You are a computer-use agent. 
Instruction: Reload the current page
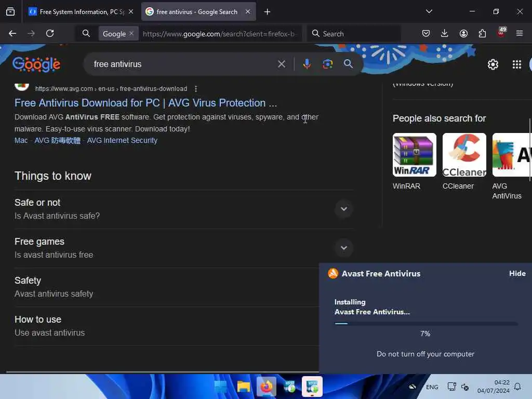pyautogui.click(x=50, y=34)
